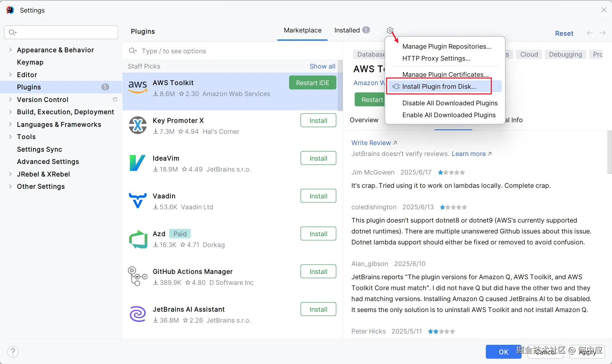Close the Settings dialog

(x=604, y=10)
